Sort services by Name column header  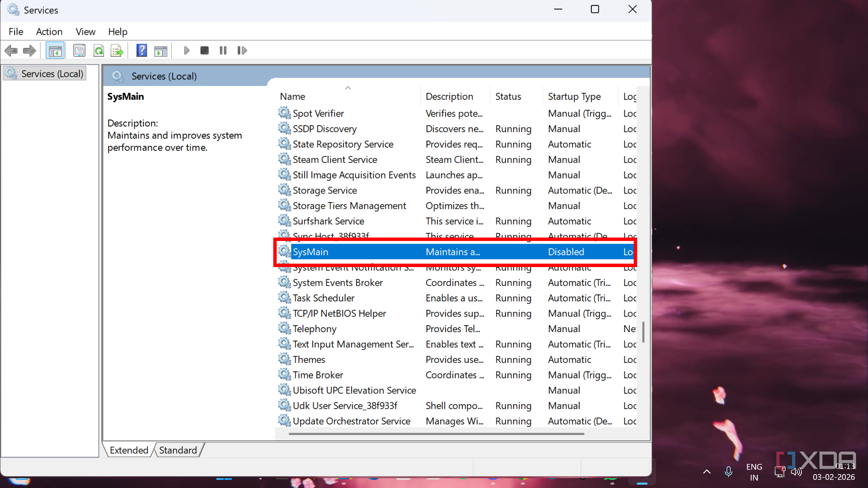(292, 97)
